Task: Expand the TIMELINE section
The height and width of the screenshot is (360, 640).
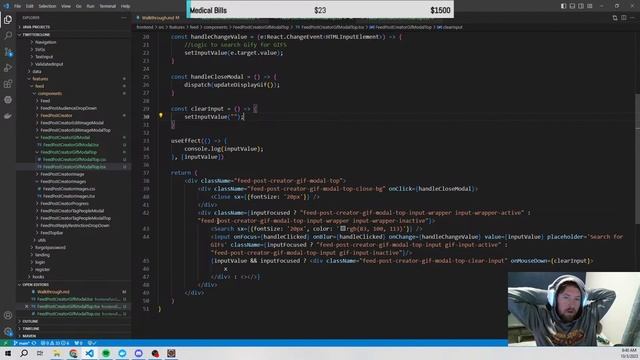Action: tap(31, 329)
